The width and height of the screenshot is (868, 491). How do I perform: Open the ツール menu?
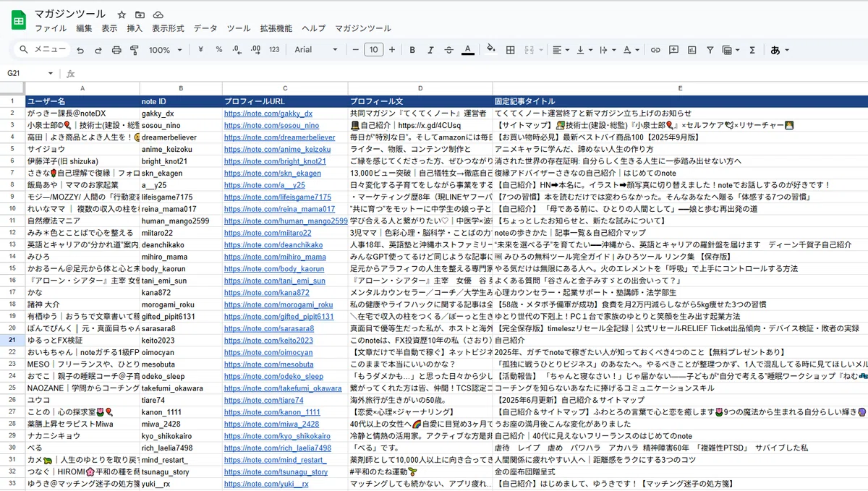[239, 28]
